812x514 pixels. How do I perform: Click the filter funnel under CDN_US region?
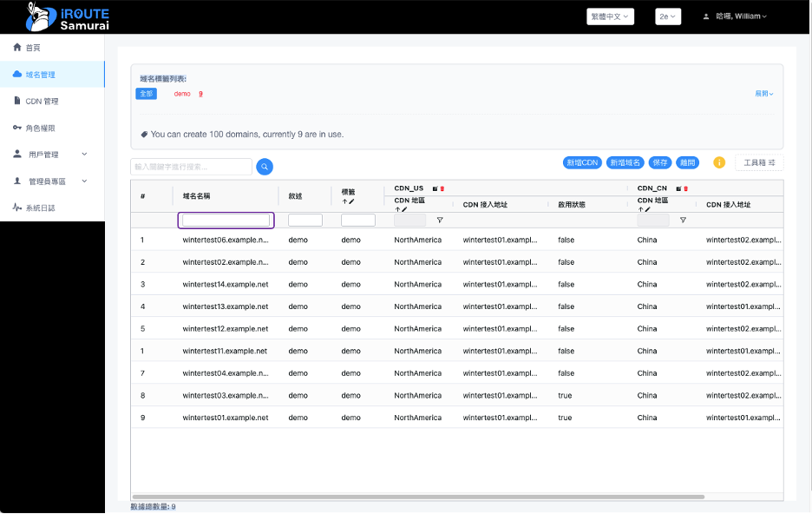coord(440,221)
